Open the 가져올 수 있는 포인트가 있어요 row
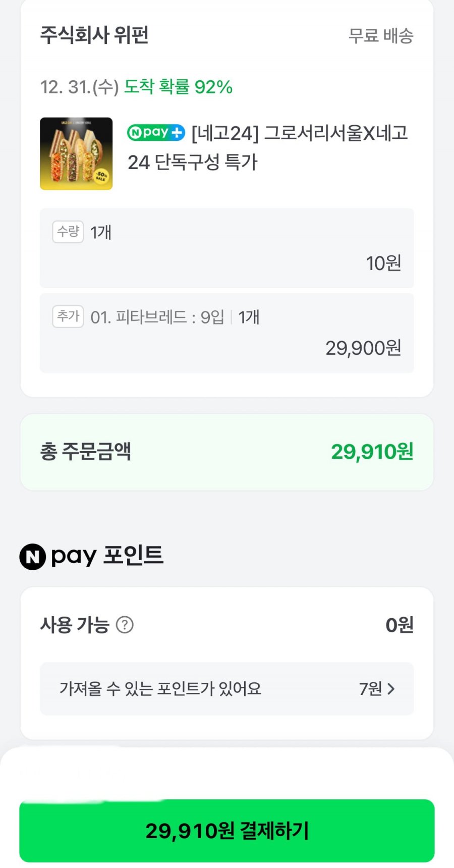Screen dimensions: 454x868 160,688
